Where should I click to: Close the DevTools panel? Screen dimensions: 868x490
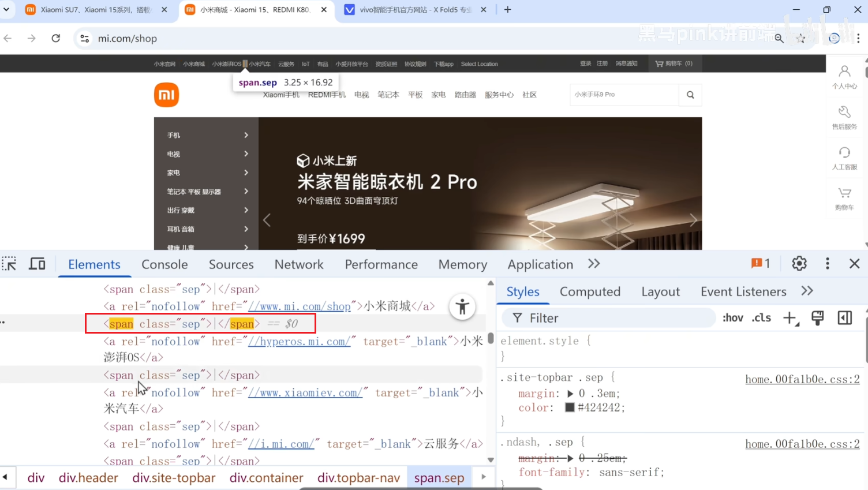pyautogui.click(x=855, y=264)
